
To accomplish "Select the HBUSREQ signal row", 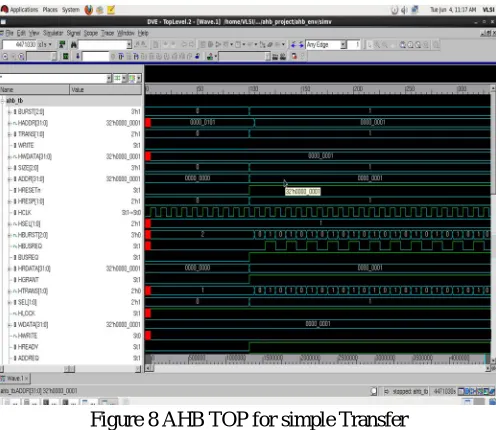I will coord(71,246).
